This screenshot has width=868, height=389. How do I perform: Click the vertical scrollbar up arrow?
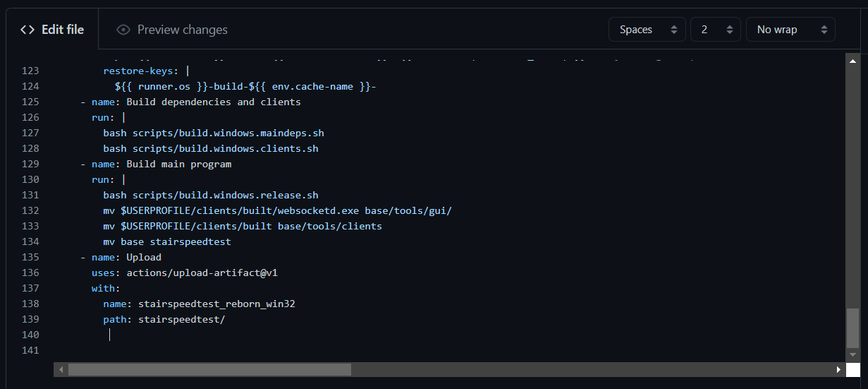click(x=852, y=61)
